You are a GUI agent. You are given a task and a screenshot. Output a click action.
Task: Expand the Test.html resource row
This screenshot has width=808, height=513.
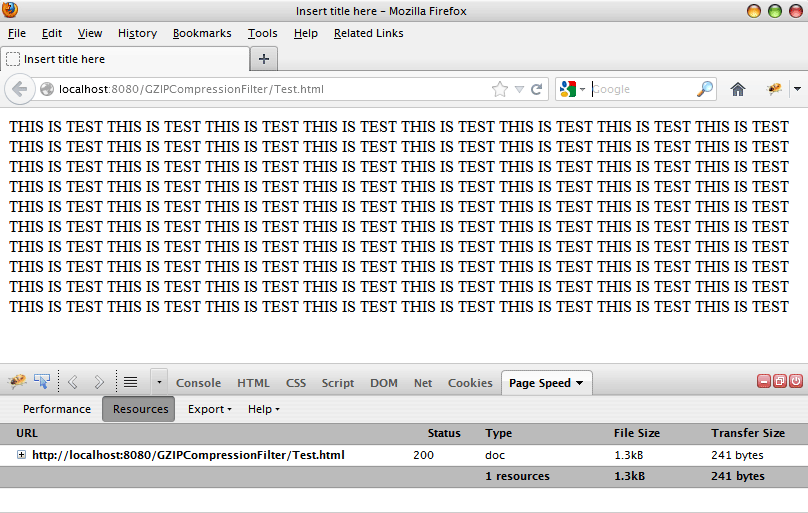coord(21,455)
